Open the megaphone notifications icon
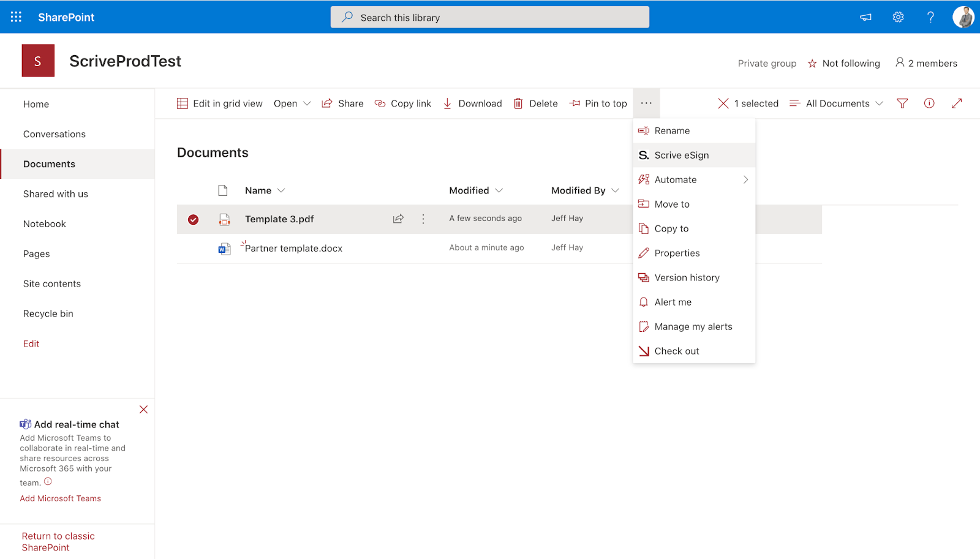 865,17
